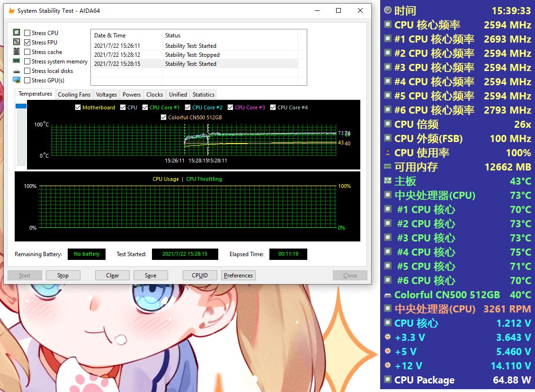Click the Stress cache chip icon
535x392 pixels.
point(17,52)
